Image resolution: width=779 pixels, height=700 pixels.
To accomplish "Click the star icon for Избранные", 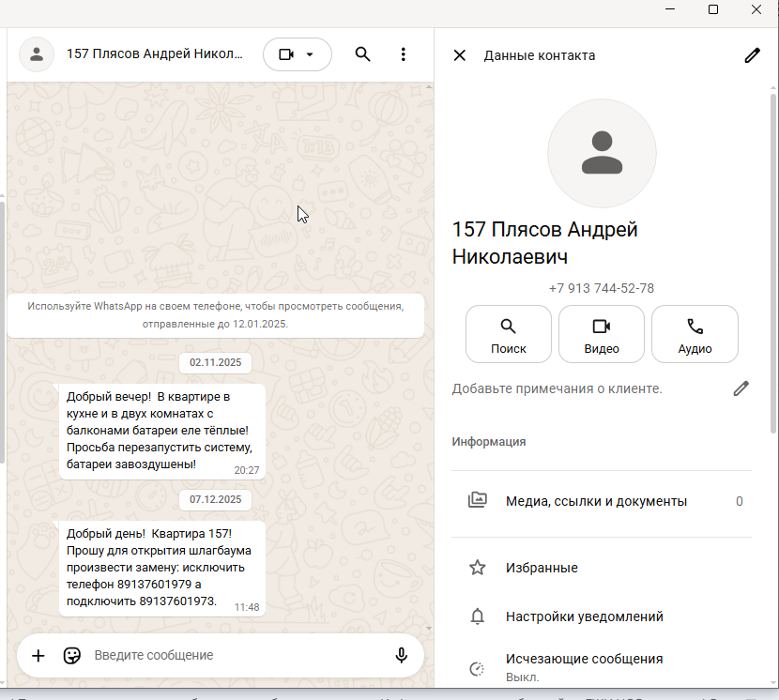I will tap(478, 568).
